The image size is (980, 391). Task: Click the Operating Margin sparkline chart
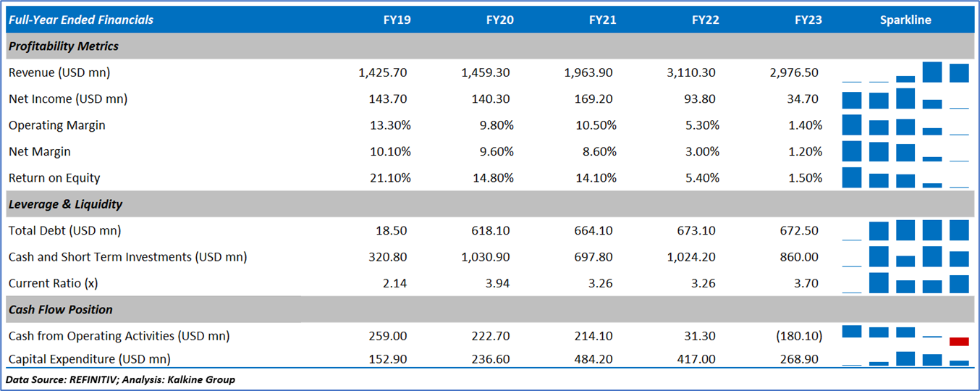point(905,125)
